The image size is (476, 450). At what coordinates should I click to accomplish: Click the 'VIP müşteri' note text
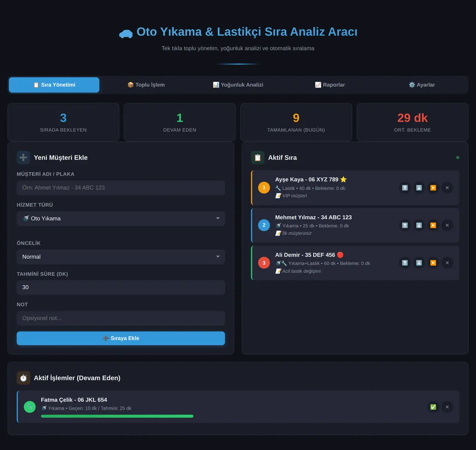point(295,196)
